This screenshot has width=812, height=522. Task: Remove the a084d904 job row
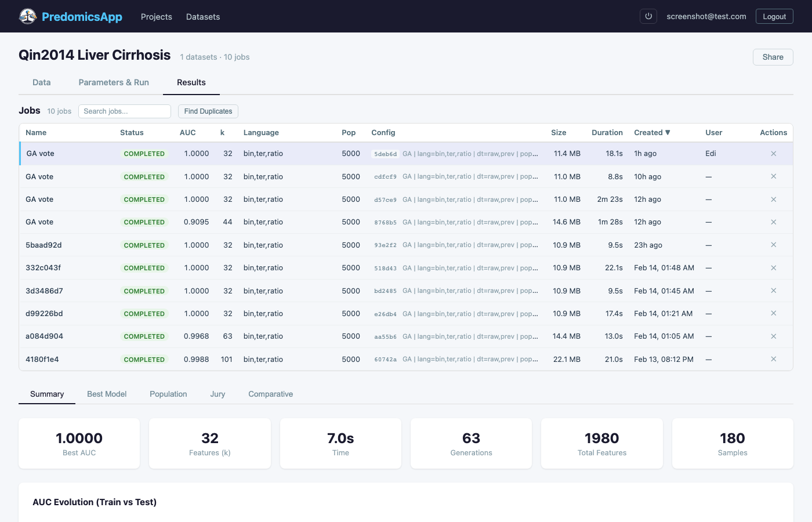pos(773,336)
